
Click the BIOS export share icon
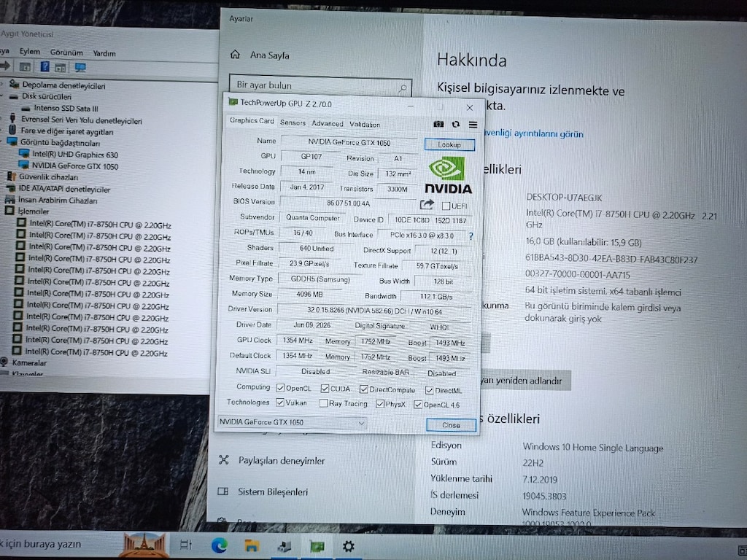[427, 205]
